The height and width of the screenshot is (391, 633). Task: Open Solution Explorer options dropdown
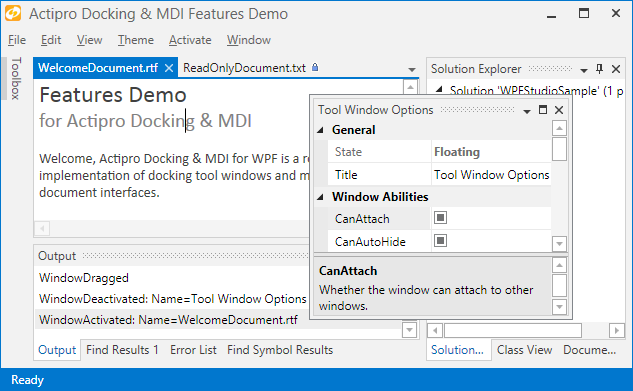(584, 70)
